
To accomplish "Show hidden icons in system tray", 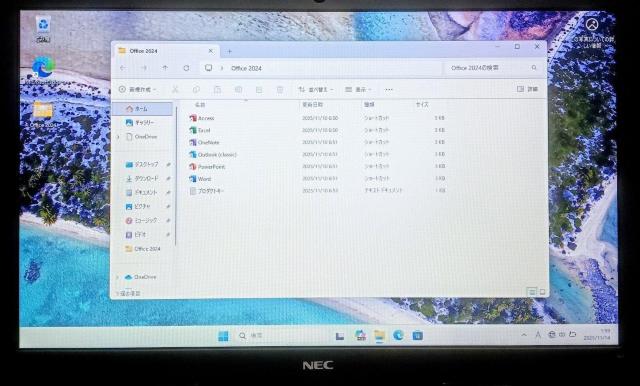I will (524, 335).
